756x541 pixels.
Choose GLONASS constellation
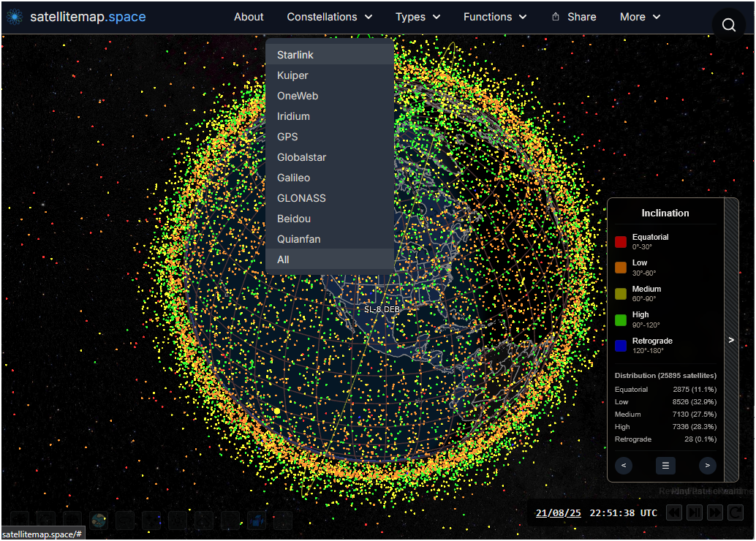point(330,198)
